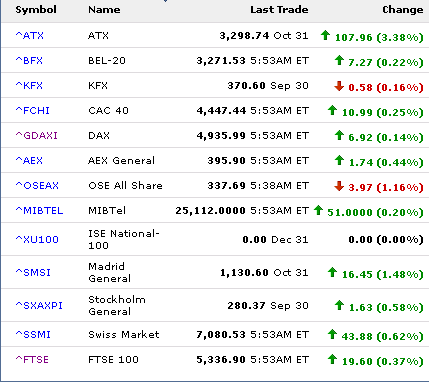429x383 pixels.
Task: Open the ^ATX symbol link
Action: point(30,35)
